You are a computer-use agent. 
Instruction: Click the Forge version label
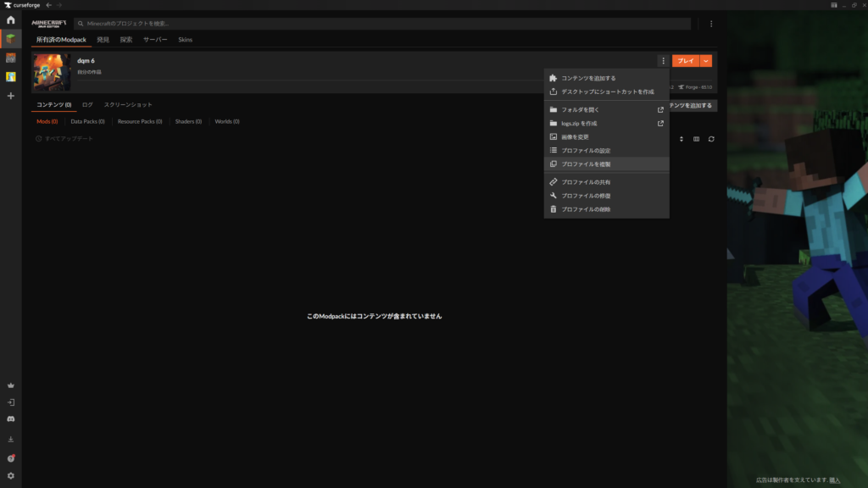695,87
